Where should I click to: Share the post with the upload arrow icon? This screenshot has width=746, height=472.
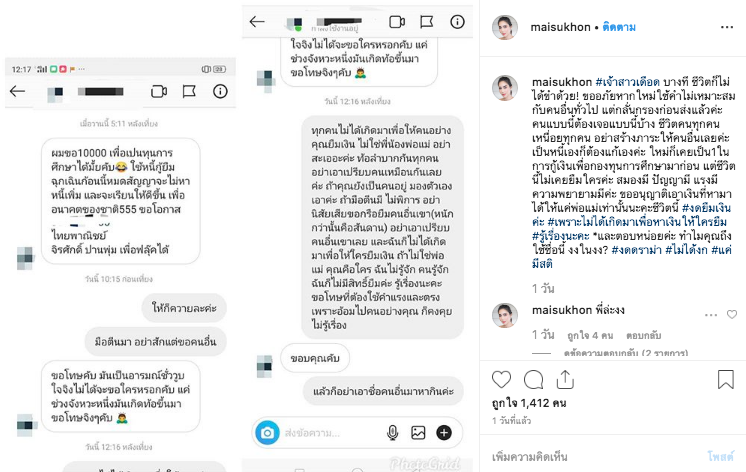[x=565, y=379]
